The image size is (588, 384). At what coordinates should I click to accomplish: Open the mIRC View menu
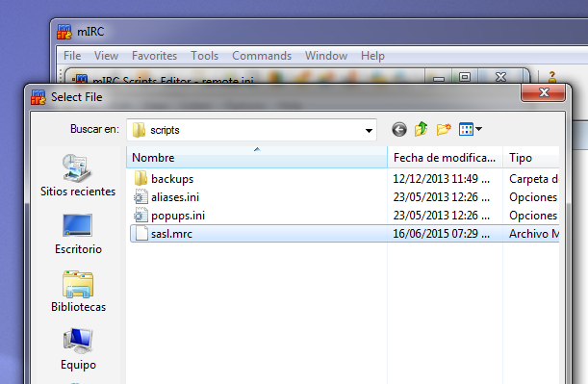tap(106, 56)
